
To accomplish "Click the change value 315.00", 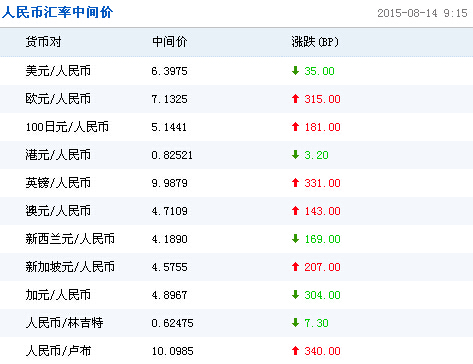I will 322,99.
